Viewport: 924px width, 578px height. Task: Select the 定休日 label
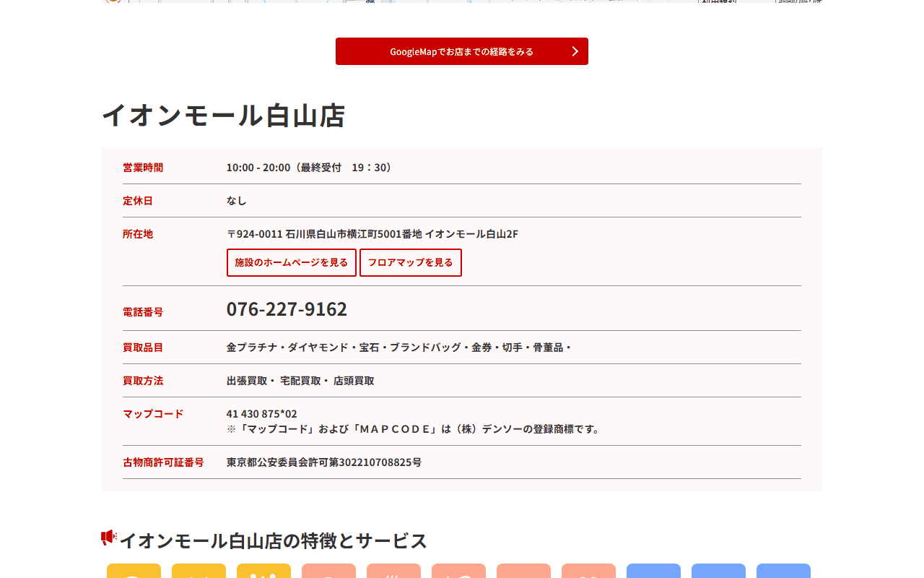pos(138,201)
